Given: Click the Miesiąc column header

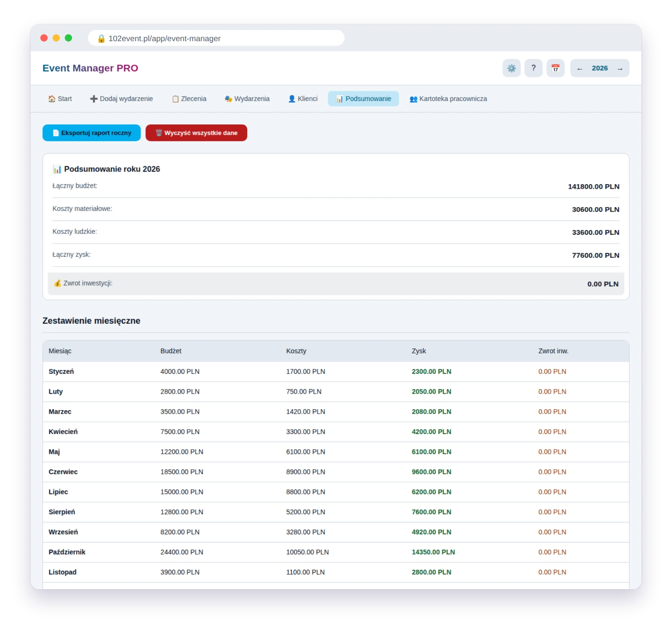Looking at the screenshot, I should tap(60, 351).
